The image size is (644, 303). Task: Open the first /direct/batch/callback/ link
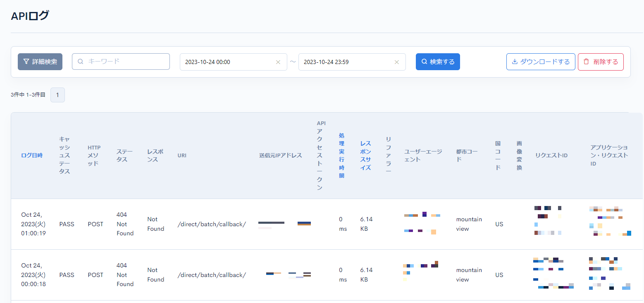212,224
